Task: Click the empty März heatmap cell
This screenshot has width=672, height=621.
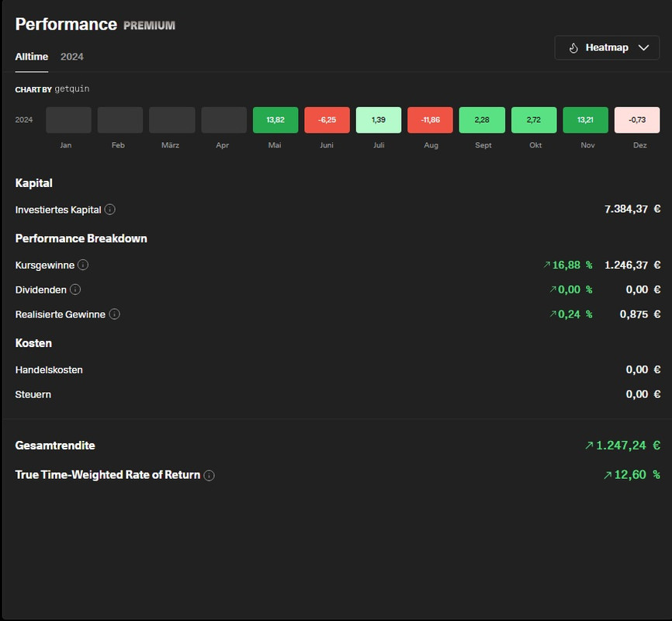Action: coord(171,120)
